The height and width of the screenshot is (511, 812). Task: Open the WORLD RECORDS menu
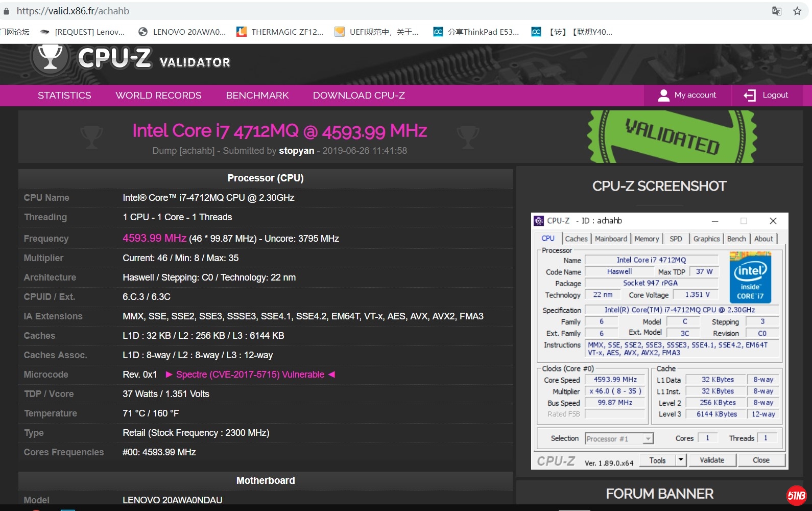[x=158, y=96]
